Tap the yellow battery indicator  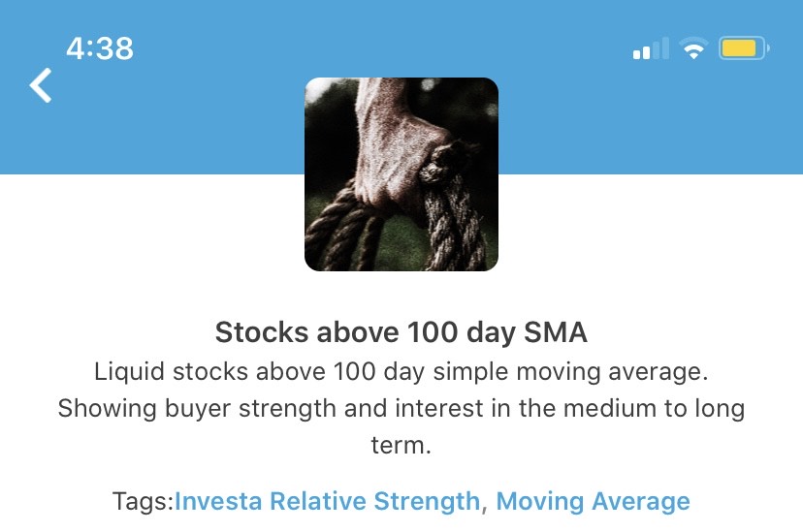743,48
